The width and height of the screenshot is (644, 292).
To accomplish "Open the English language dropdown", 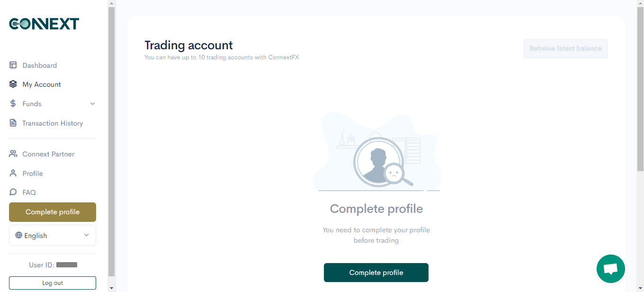I will 53,236.
